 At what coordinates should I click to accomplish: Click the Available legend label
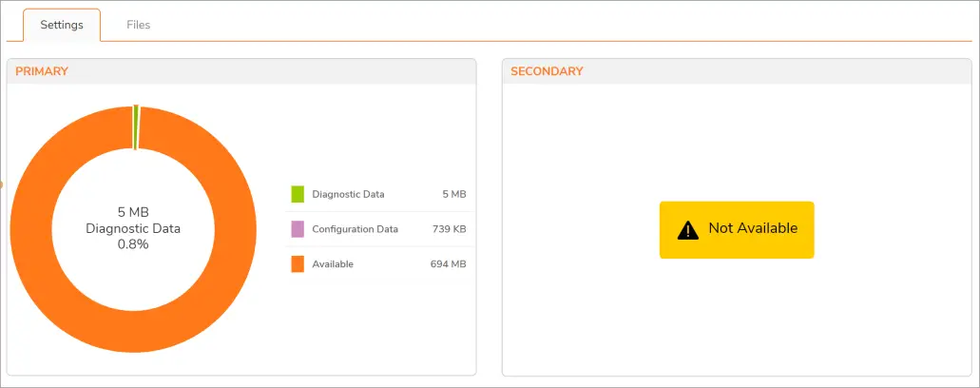[333, 264]
